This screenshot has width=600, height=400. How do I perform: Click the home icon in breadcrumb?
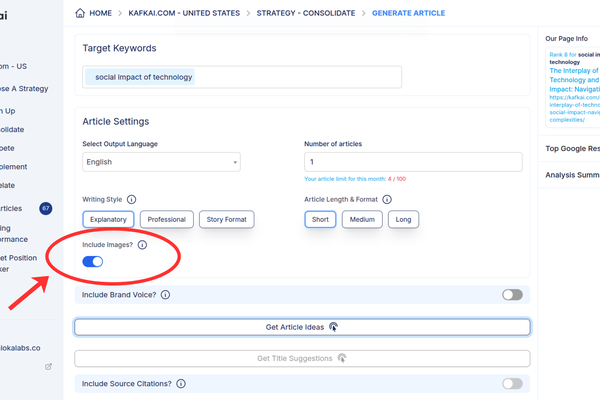pos(82,13)
